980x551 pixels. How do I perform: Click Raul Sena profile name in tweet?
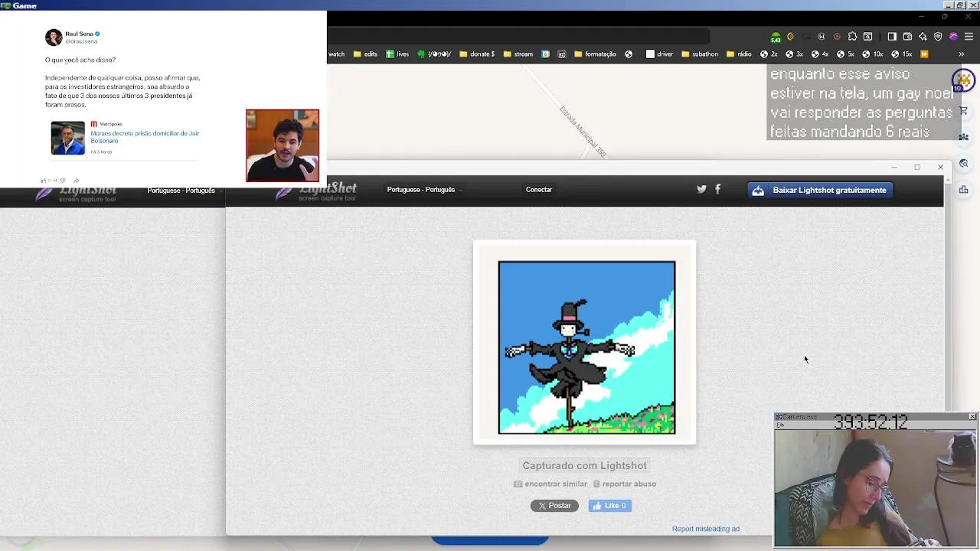(x=79, y=34)
